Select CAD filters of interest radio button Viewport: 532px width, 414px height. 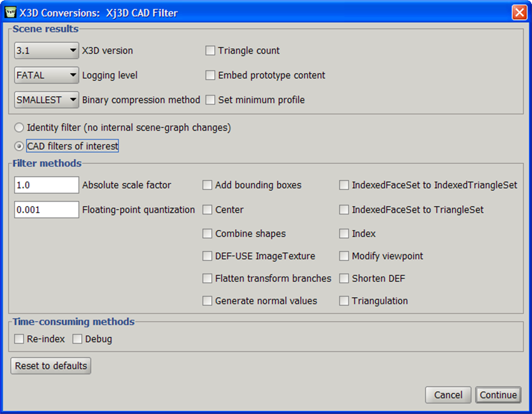point(19,146)
